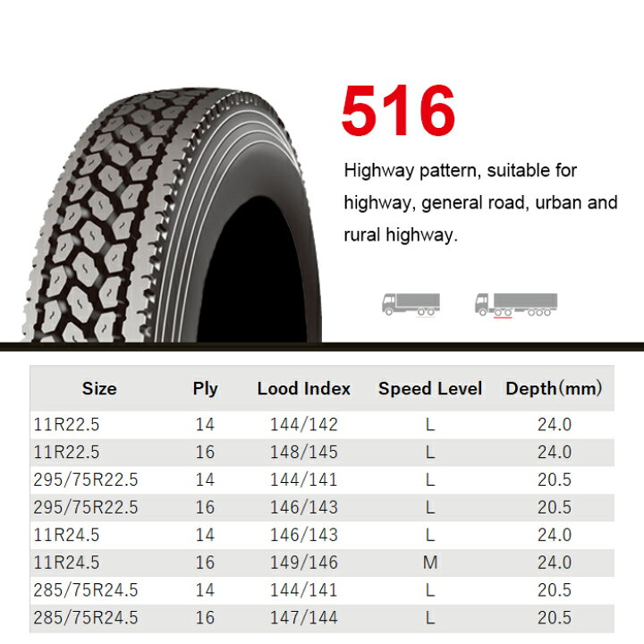Select the 285/75R24.5 size cell with load 147/144
Viewport: 644px width, 644px height.
86,617
